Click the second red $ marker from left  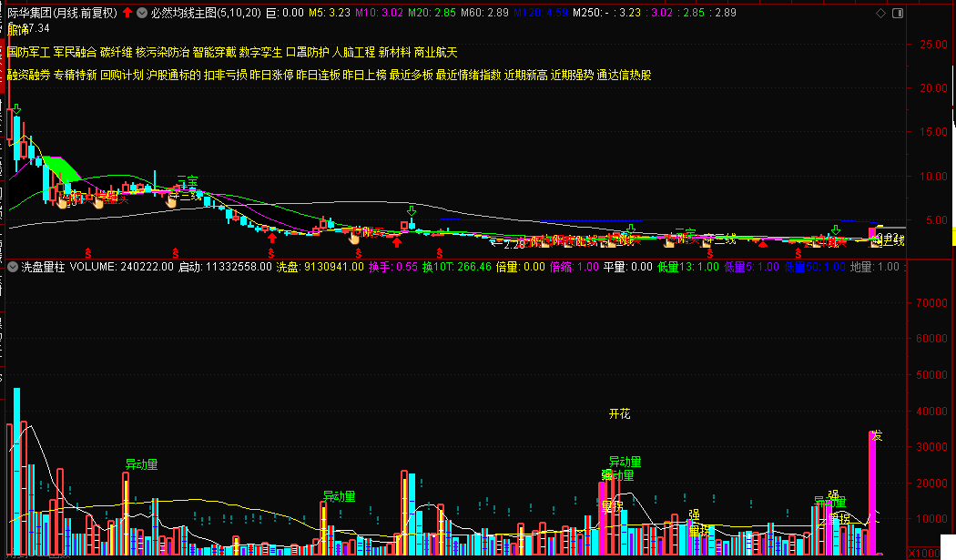[x=176, y=252]
